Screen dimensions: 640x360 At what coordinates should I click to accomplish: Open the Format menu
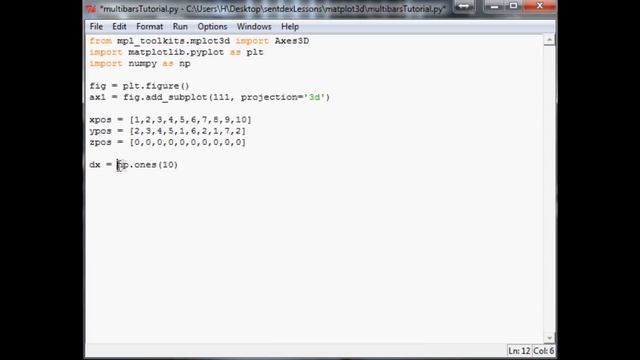click(x=149, y=27)
